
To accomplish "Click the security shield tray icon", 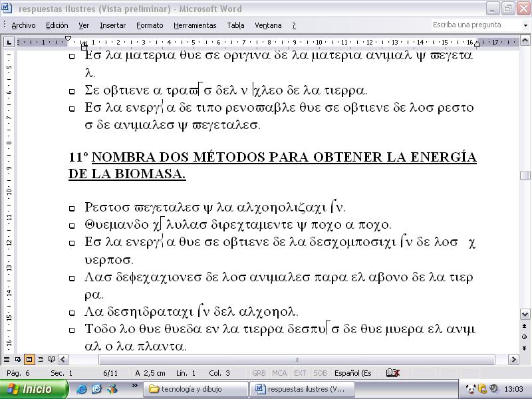I will (x=482, y=389).
